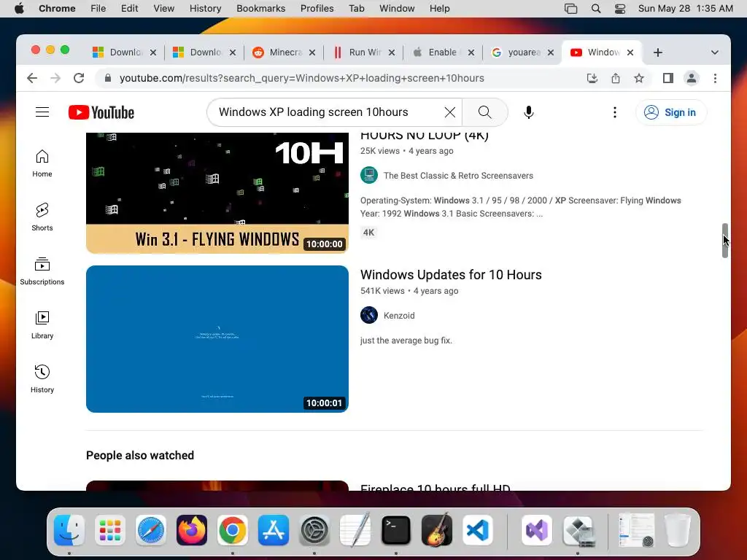
Task: Open App Store from the Dock
Action: (274, 530)
